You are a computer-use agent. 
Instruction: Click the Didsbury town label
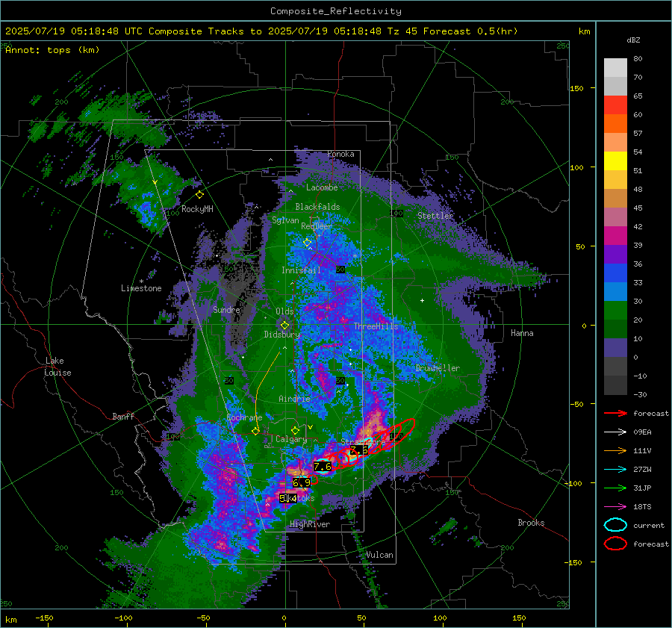click(282, 335)
